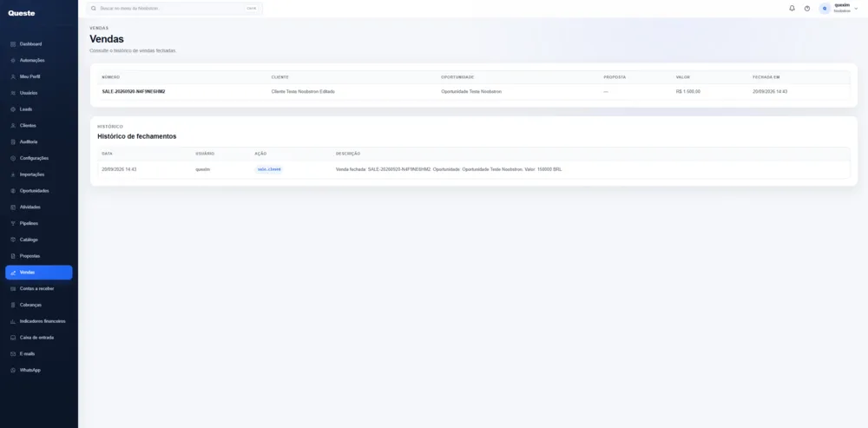Image resolution: width=868 pixels, height=428 pixels.
Task: Click the Atividades sidebar icon
Action: [x=13, y=207]
